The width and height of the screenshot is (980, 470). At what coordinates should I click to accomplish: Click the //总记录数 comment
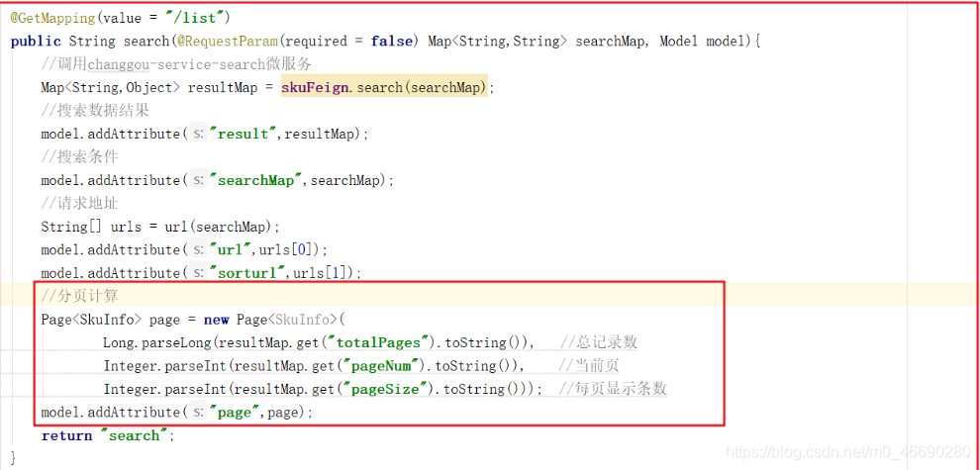[x=599, y=342]
